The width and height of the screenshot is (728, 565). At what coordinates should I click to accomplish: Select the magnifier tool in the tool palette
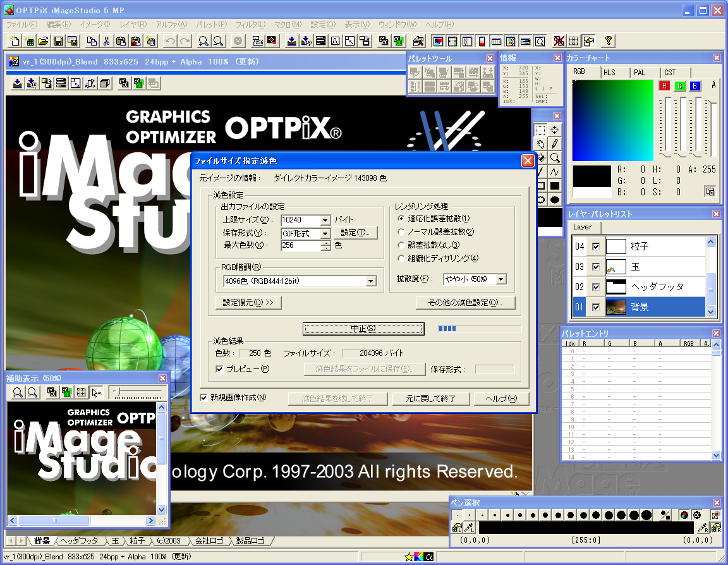pyautogui.click(x=555, y=158)
